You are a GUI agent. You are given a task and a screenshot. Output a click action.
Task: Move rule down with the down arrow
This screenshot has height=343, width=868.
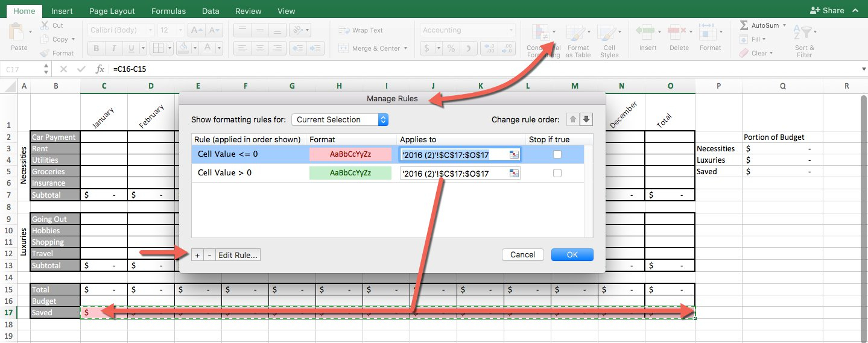click(x=586, y=119)
